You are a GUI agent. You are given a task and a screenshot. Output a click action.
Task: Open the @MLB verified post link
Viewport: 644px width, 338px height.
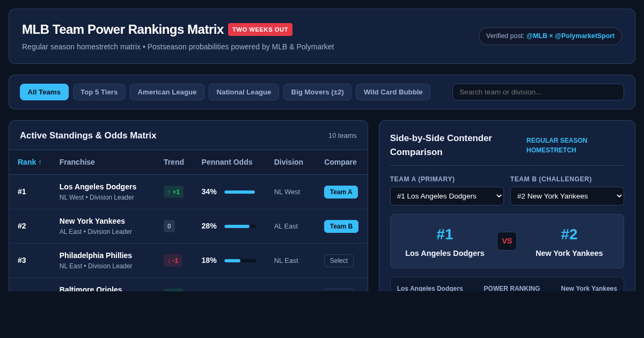pyautogui.click(x=537, y=36)
